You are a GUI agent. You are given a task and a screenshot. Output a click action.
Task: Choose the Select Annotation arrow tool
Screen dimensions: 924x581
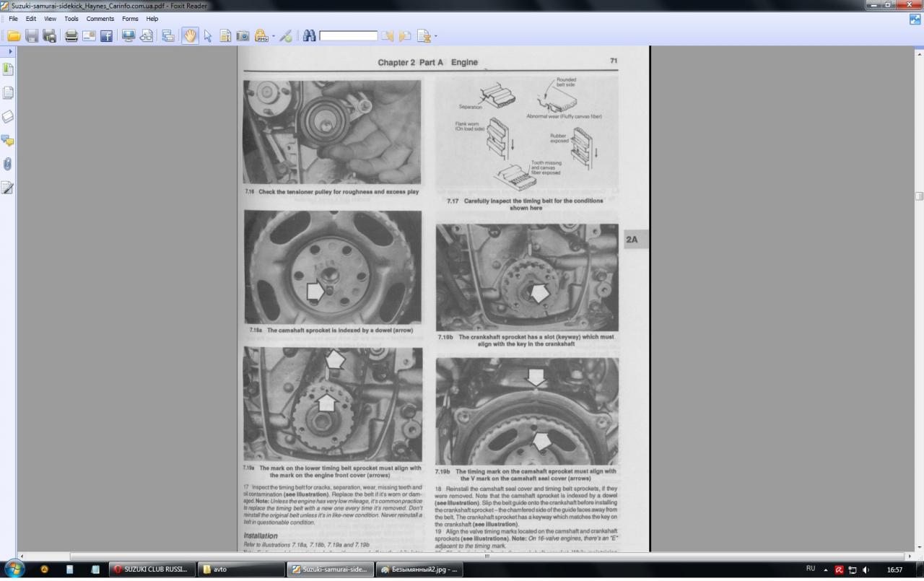(x=208, y=35)
